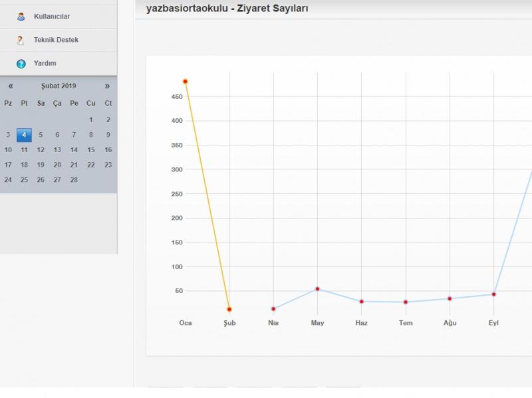Click the Haz data point on chart
The width and height of the screenshot is (532, 398).
coord(362,302)
